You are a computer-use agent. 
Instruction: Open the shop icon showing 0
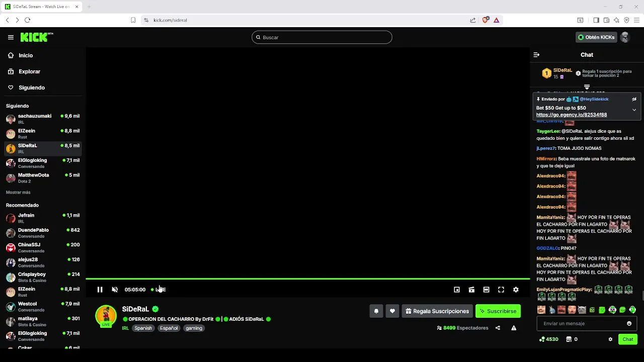coord(572,339)
